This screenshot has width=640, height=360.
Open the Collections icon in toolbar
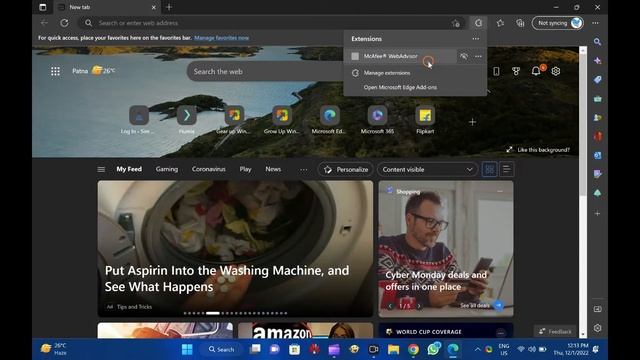[x=520, y=23]
